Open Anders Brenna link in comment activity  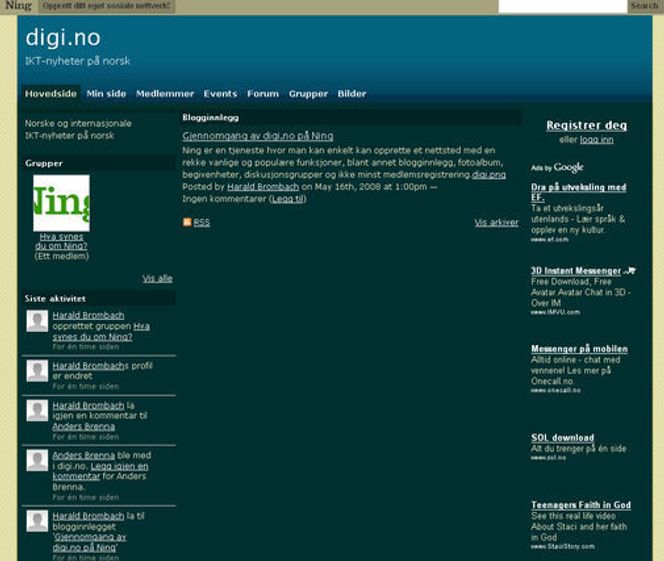pos(84,426)
